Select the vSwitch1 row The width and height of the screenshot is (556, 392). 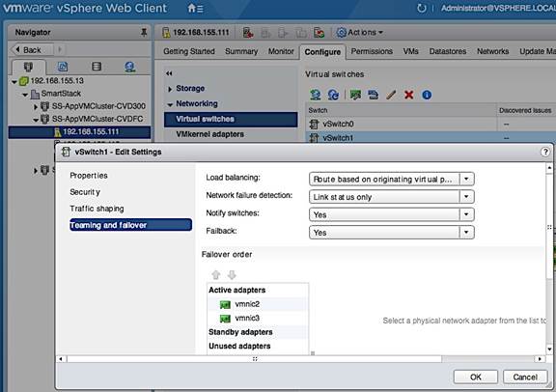pos(431,137)
